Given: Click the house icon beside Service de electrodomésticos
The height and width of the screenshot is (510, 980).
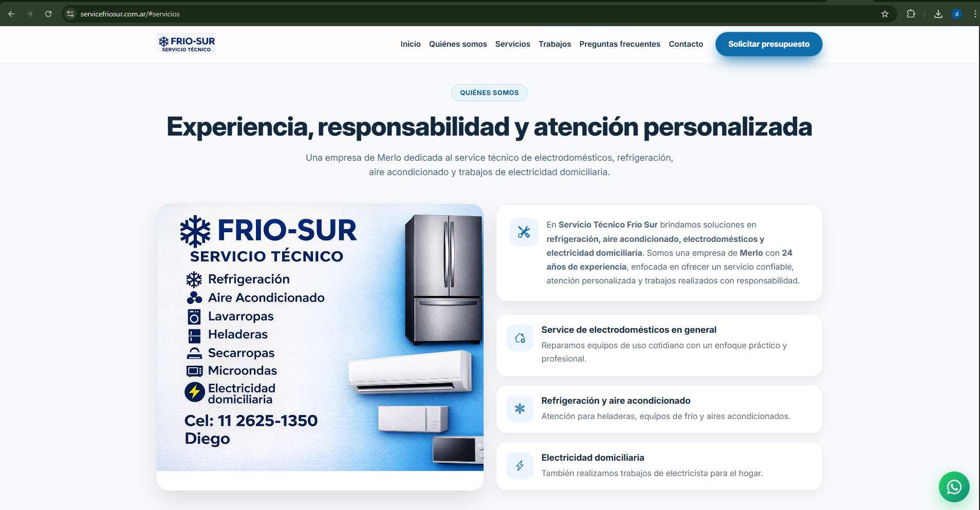Looking at the screenshot, I should 520,338.
